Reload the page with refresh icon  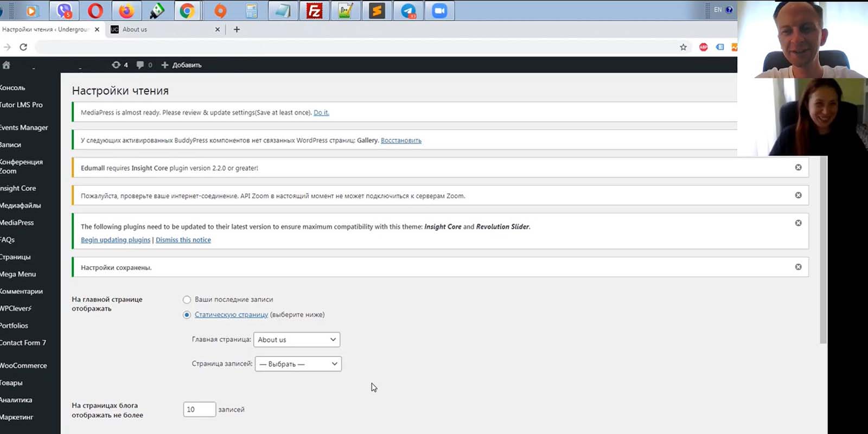pyautogui.click(x=23, y=47)
